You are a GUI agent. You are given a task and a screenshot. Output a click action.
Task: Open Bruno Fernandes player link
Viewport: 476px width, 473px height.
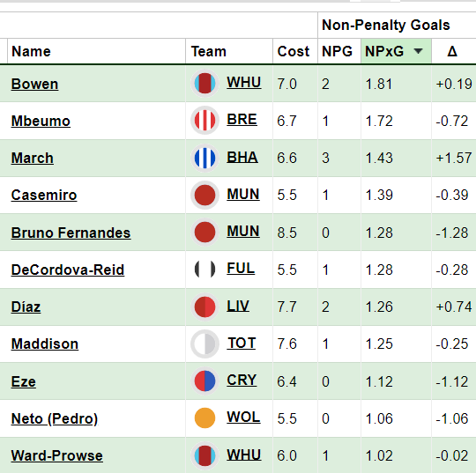[x=71, y=233]
